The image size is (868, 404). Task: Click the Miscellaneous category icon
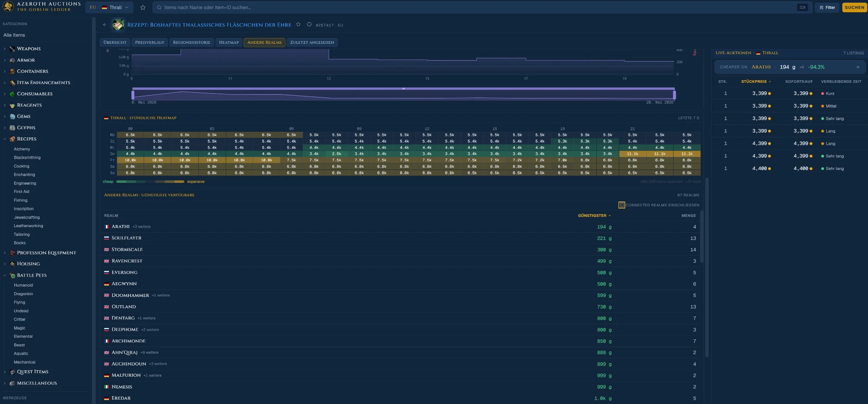point(12,383)
